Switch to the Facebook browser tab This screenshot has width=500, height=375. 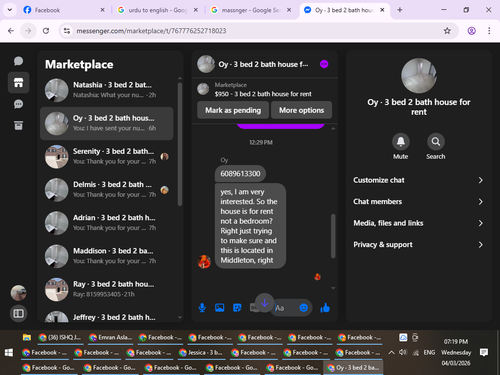[63, 10]
